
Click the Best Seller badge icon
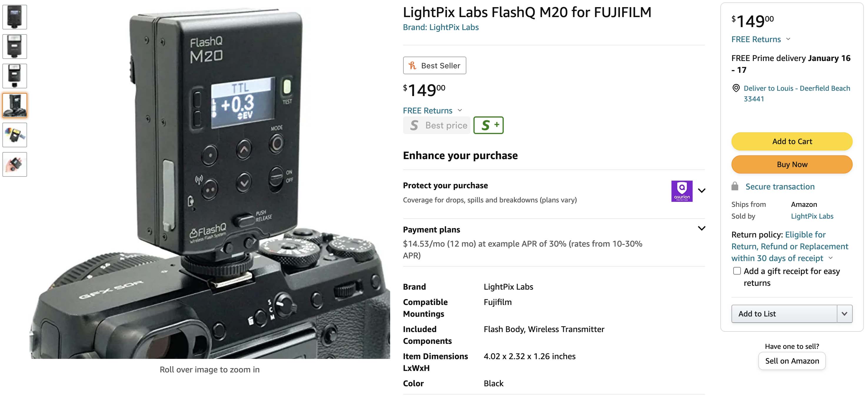(412, 65)
